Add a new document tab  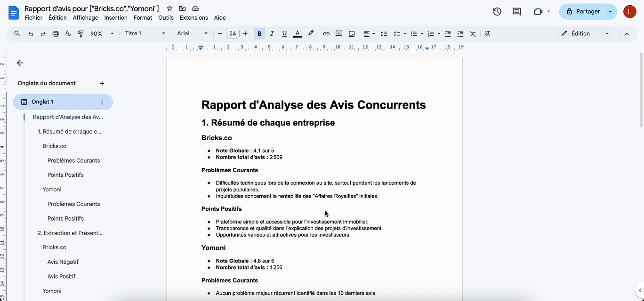click(x=102, y=83)
